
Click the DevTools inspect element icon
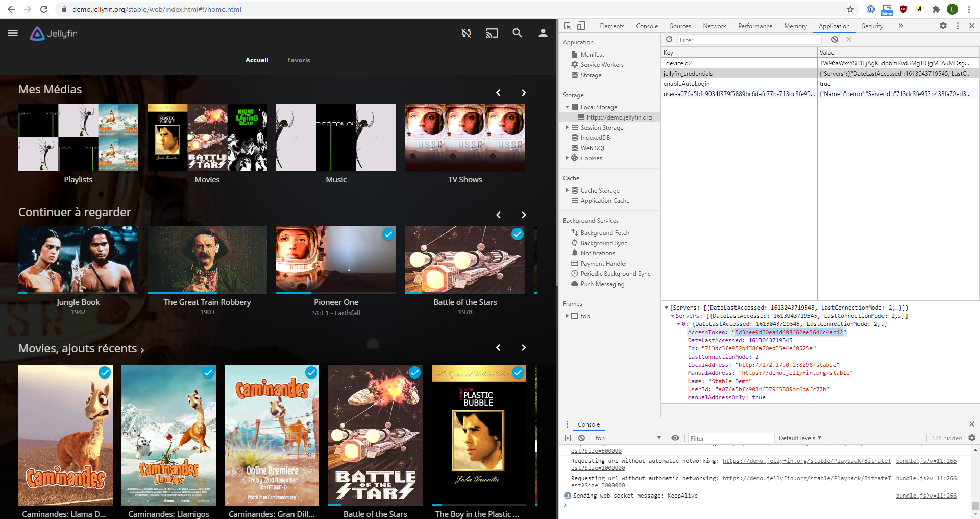[x=567, y=26]
